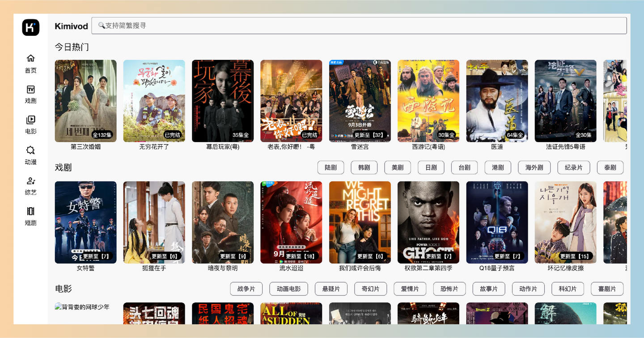Click the 流水迢迢 title text
Screen dimensions: 644x338
coord(291,268)
